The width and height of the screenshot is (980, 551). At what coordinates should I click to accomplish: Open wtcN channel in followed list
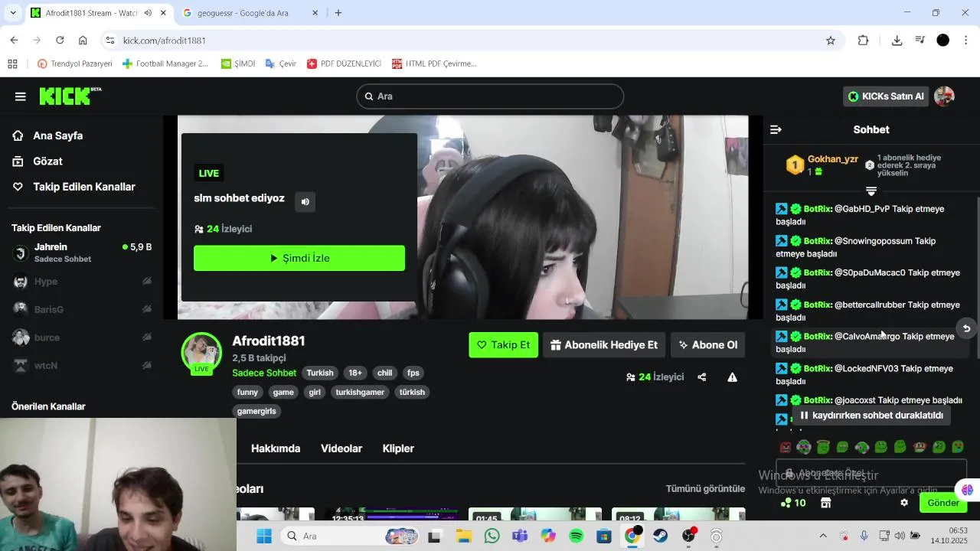(82, 366)
